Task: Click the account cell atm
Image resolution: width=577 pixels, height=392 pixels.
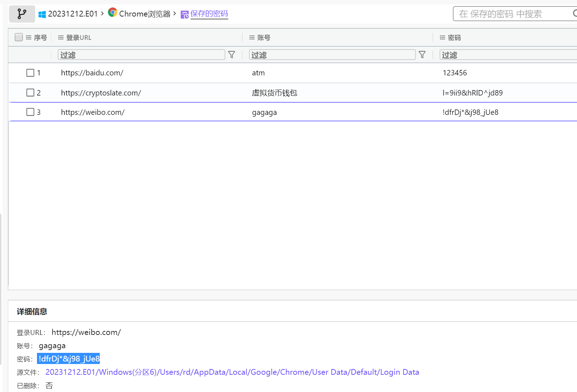Action: coord(258,73)
